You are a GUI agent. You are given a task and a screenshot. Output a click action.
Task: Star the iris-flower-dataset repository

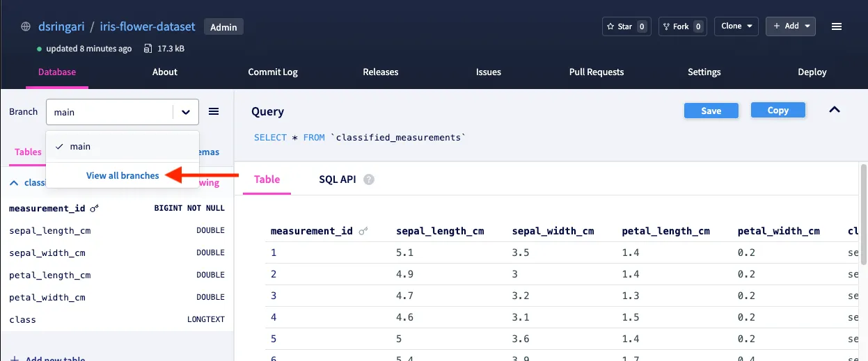[x=624, y=26]
